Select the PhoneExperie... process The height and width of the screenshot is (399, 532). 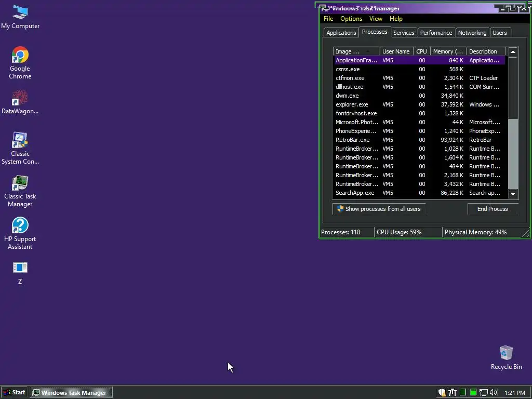tap(419, 131)
